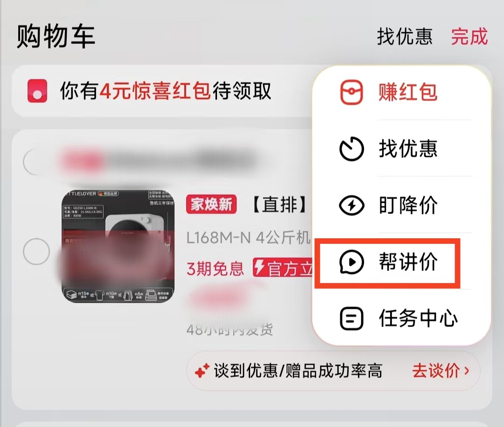Tap the red packet icon in the banner
Viewport: 504px width, 427px height.
[x=37, y=91]
